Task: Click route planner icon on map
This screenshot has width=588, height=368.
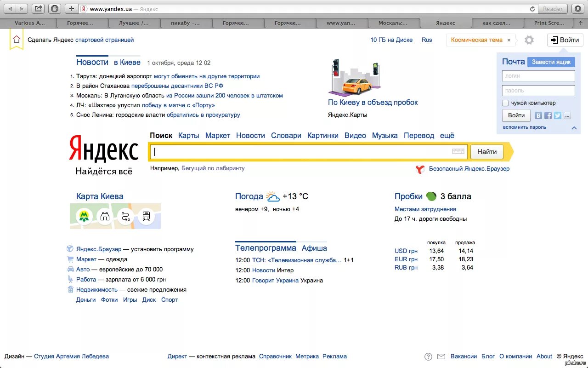Action: point(125,216)
